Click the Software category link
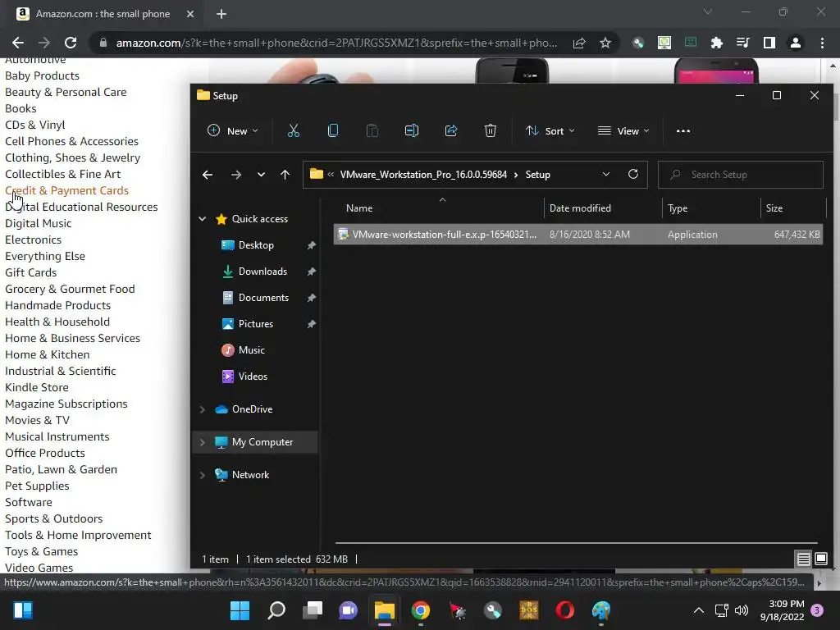 point(29,503)
